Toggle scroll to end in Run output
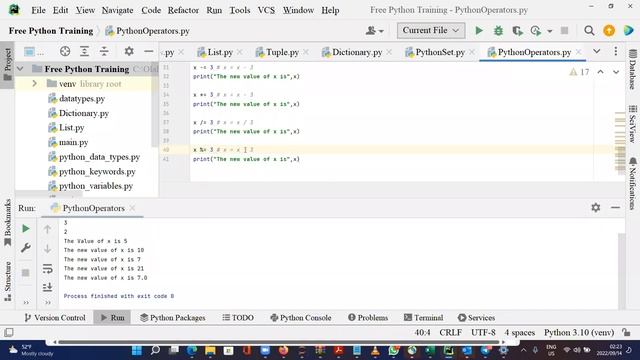640x360 pixels. coord(47,287)
